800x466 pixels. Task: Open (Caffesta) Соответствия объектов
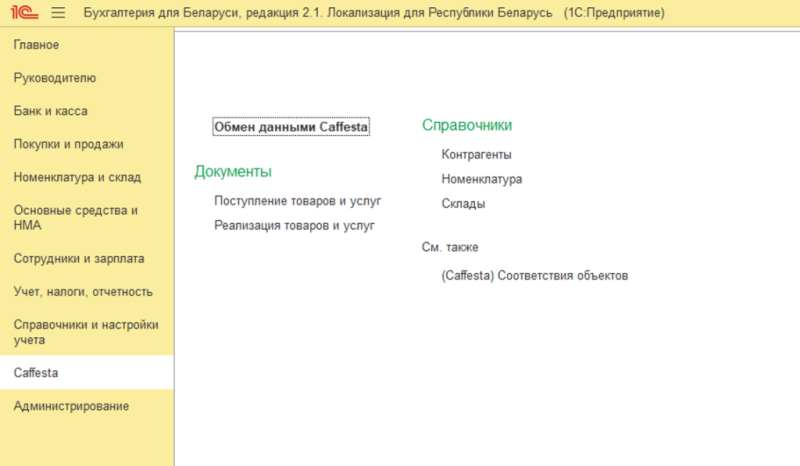coord(535,276)
